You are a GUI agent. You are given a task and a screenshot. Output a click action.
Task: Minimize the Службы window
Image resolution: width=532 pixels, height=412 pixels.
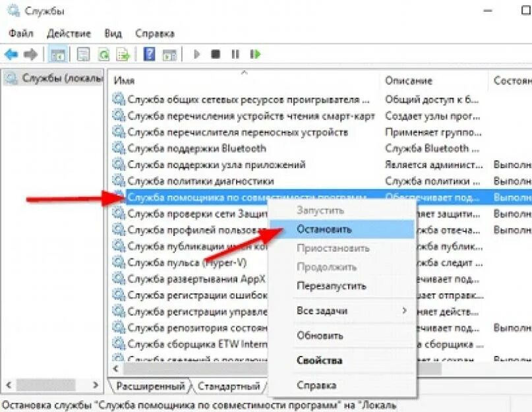[488, 11]
